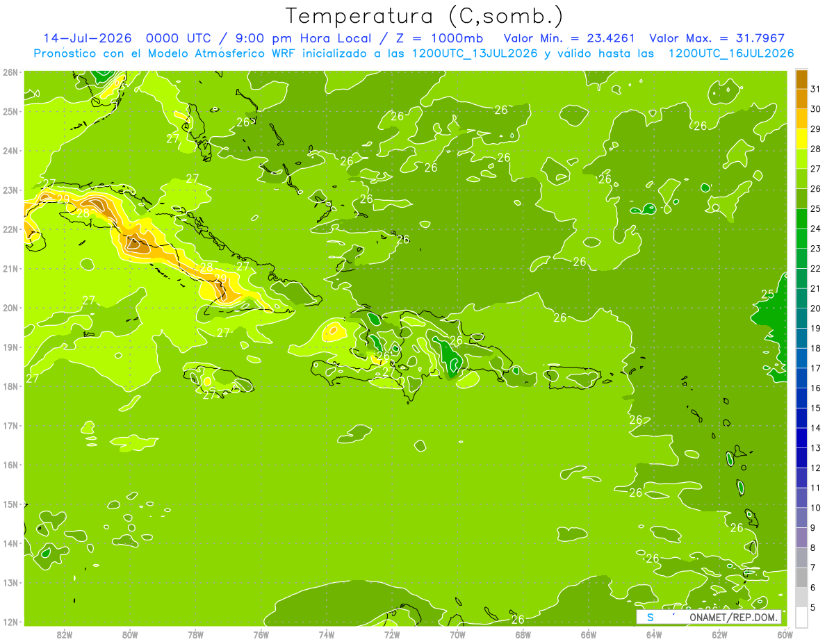
Task: Click the "74W" longitude label
Action: pos(327,634)
